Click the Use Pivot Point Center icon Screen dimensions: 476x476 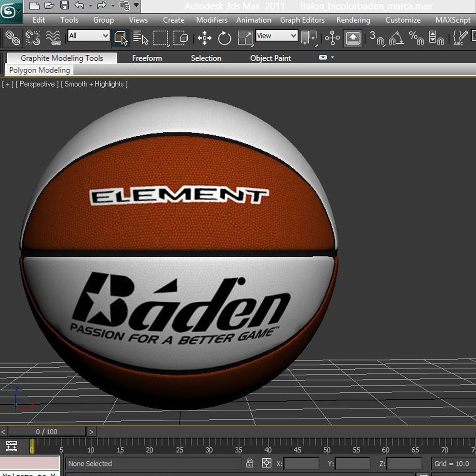[309, 38]
